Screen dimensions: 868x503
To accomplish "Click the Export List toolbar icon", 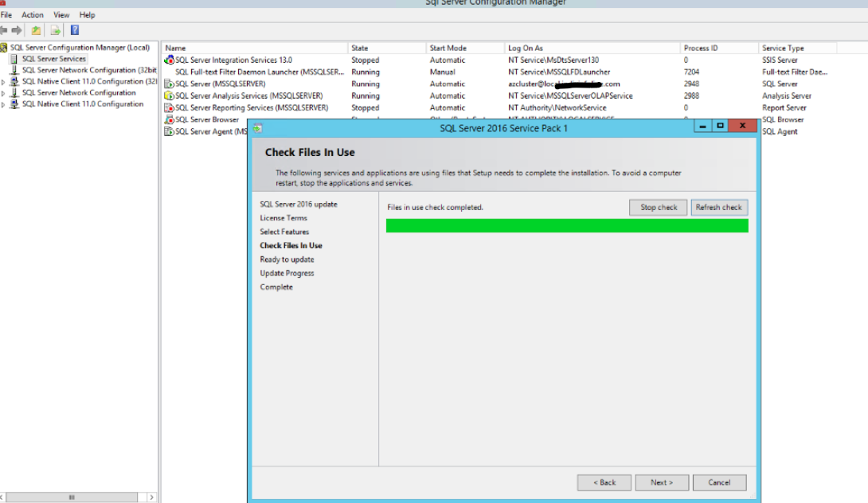I will click(56, 30).
